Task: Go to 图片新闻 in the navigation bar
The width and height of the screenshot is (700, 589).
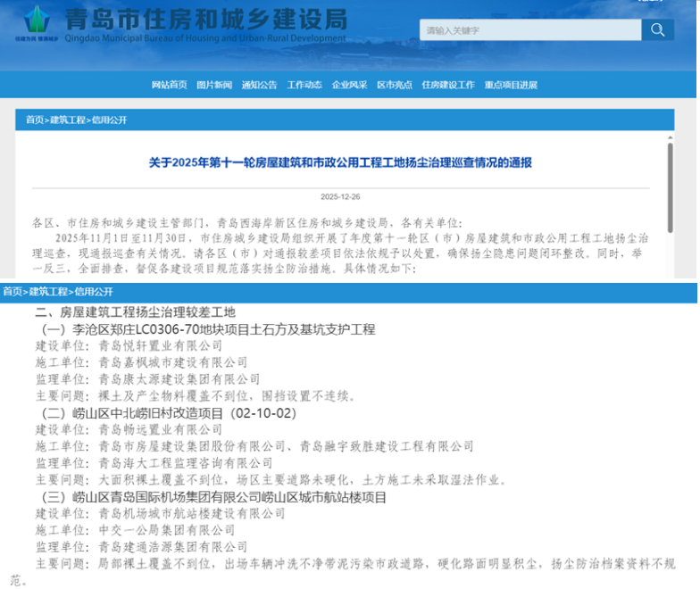Action: [x=214, y=85]
